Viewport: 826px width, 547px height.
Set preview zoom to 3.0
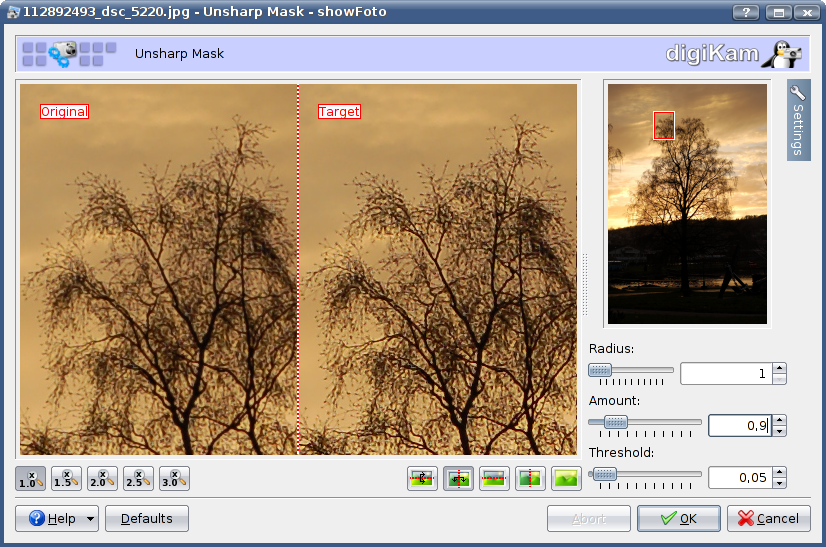click(174, 478)
